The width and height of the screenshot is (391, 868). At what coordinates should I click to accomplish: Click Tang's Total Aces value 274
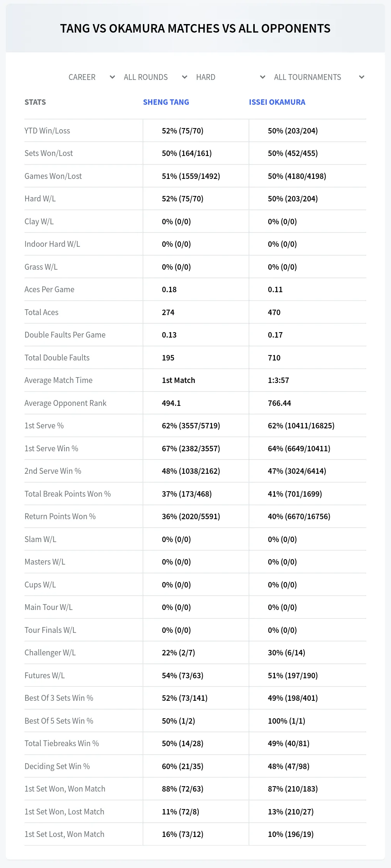coord(168,312)
